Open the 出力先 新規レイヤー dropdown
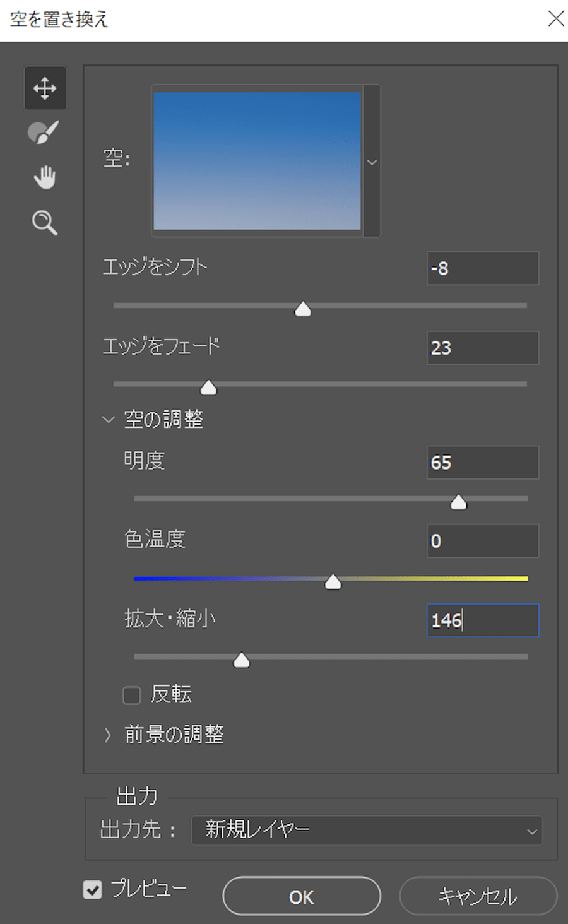The image size is (568, 924). 367,831
